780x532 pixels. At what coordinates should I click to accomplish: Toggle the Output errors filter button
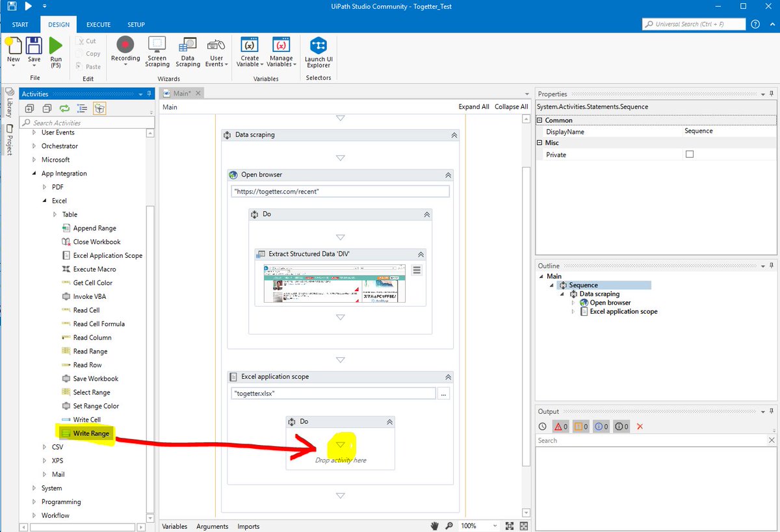560,427
